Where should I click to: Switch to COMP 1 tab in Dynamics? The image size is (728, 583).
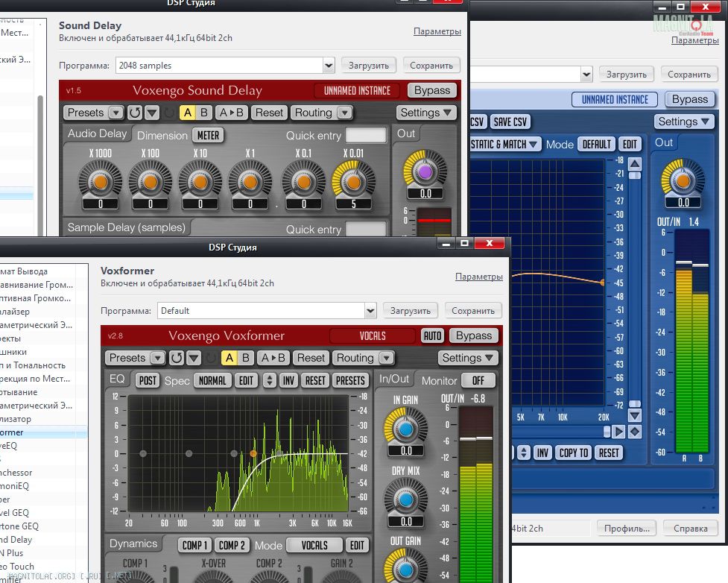[x=194, y=546]
